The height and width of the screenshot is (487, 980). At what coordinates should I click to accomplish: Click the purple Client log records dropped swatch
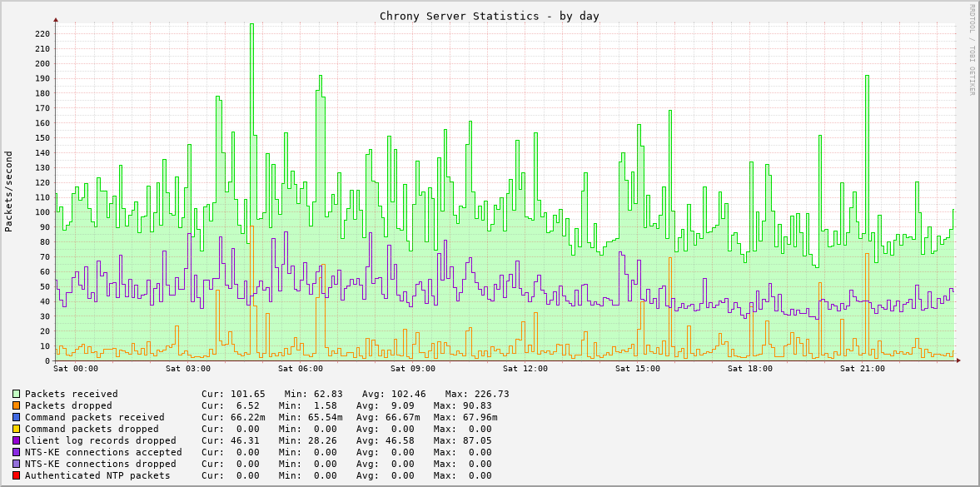point(17,440)
